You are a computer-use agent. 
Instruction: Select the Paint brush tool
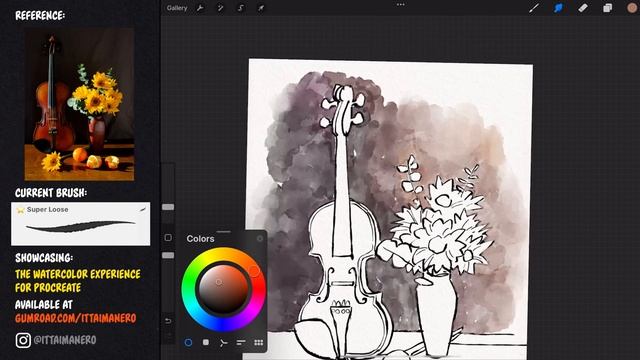[534, 8]
